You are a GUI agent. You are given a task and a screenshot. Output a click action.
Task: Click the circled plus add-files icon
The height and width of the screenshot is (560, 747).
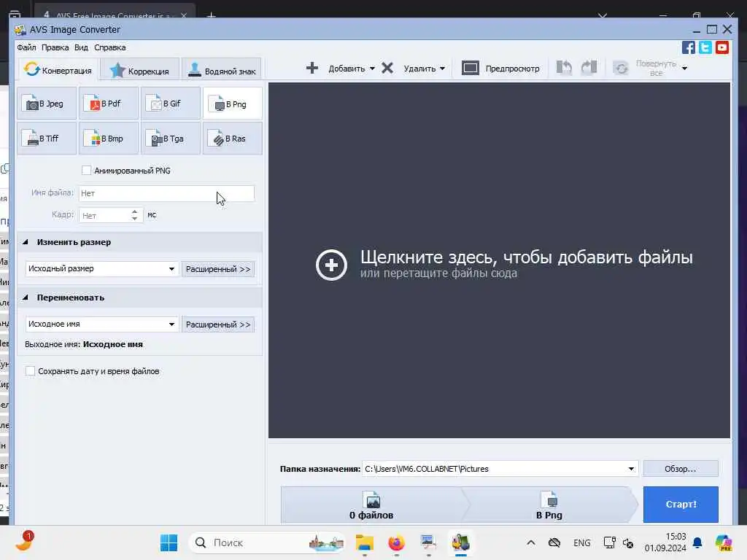pos(331,265)
